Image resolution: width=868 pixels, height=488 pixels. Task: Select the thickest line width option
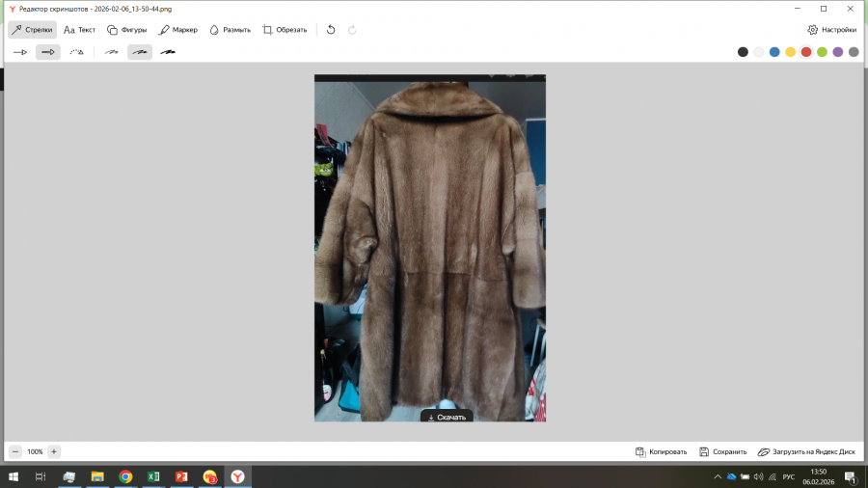pos(168,52)
